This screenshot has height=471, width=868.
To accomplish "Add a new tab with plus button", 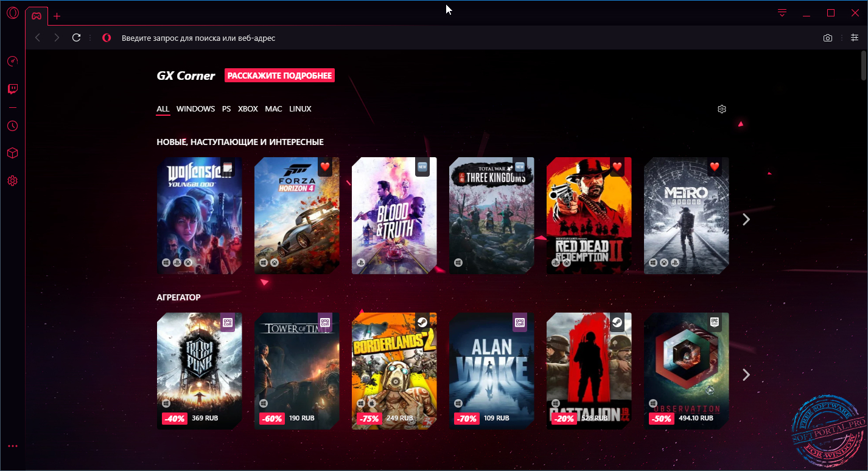I will 57,16.
